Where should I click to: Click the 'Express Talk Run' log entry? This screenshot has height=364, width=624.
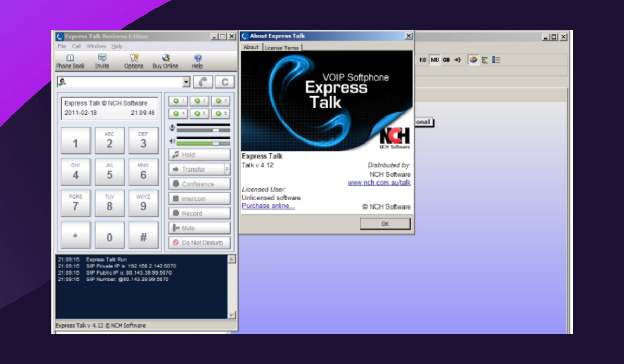(x=106, y=259)
